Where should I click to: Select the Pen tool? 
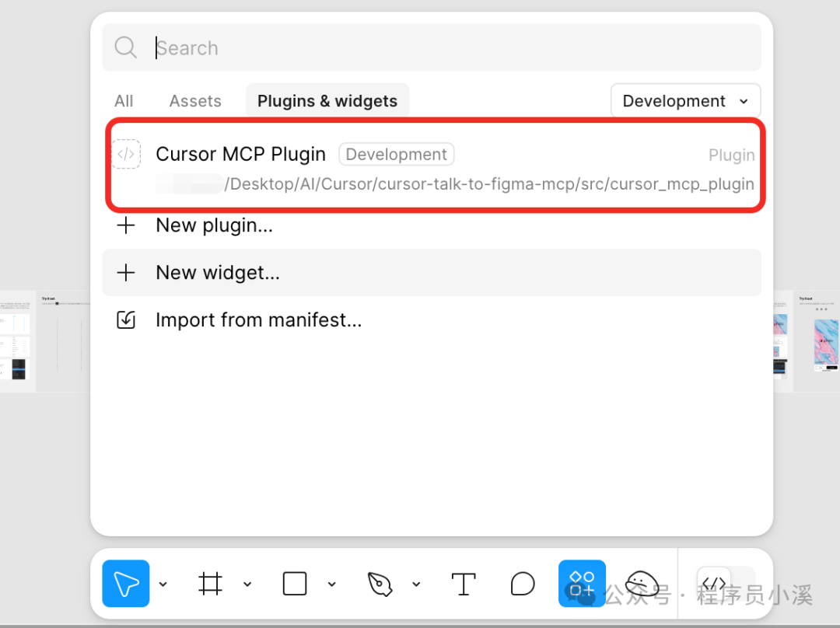point(379,584)
